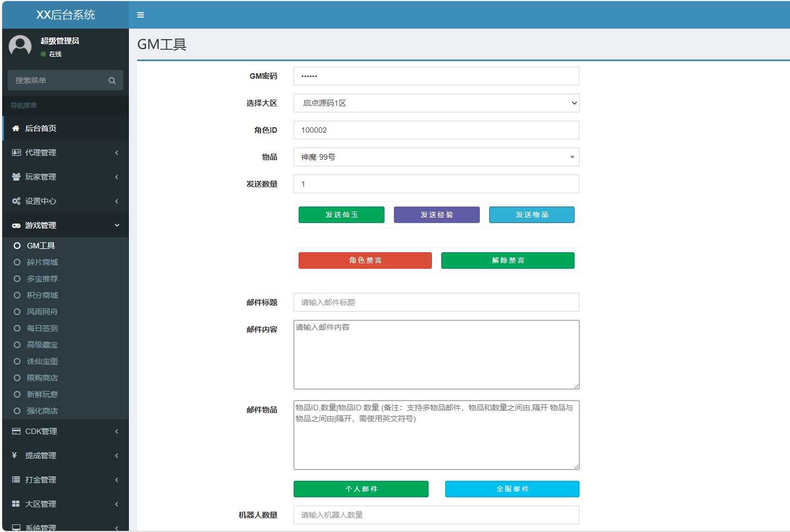Viewport: 790px width, 532px height.
Task: Focus the 邮件标题 input field
Action: click(436, 302)
